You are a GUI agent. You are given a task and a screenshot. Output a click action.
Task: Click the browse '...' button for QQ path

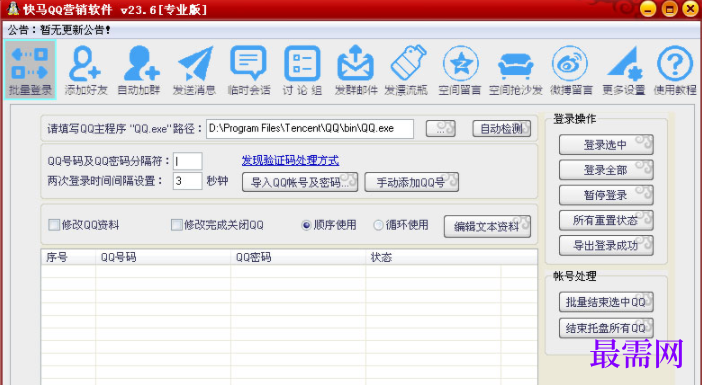[441, 128]
